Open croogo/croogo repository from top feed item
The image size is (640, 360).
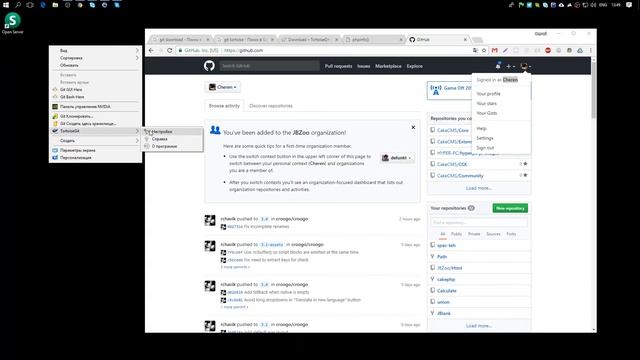point(292,219)
